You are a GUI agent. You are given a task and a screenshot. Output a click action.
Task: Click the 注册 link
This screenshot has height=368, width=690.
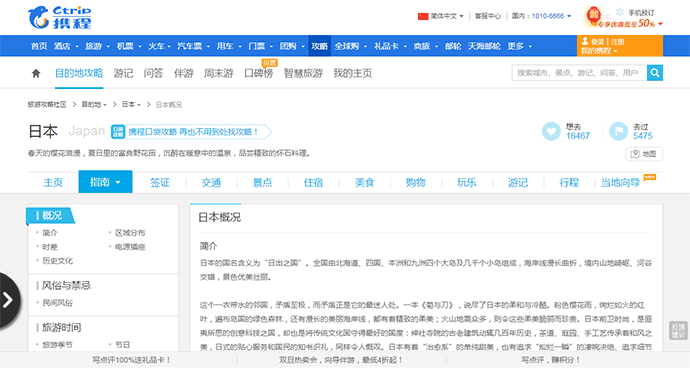[x=617, y=41]
